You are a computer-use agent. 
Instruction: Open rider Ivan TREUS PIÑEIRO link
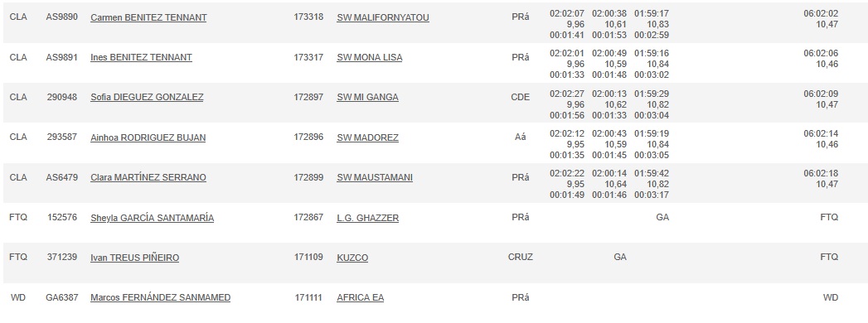point(134,258)
